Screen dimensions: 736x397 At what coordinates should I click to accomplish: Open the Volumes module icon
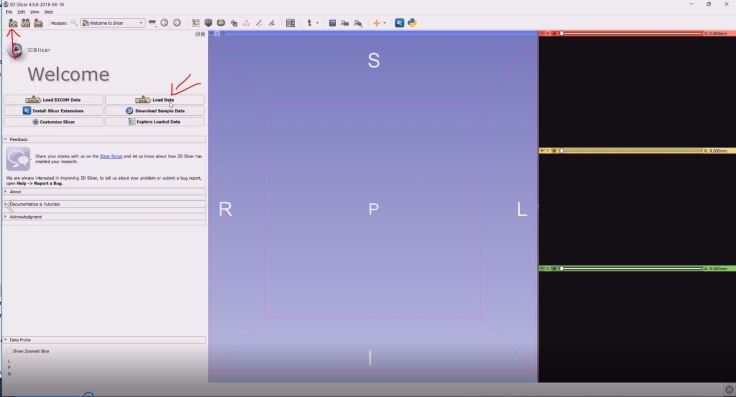(x=208, y=23)
